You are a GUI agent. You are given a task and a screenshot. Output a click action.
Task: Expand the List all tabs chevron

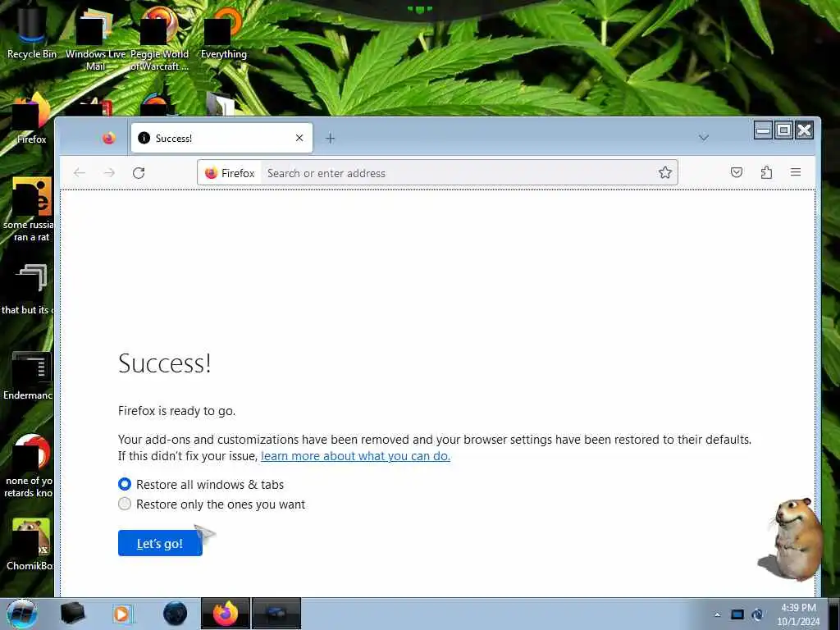pyautogui.click(x=703, y=138)
